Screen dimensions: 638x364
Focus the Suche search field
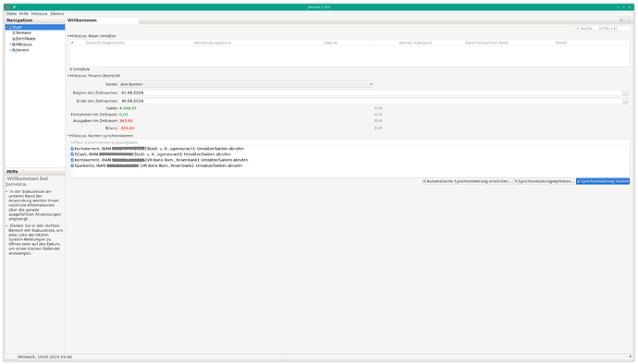(x=602, y=29)
